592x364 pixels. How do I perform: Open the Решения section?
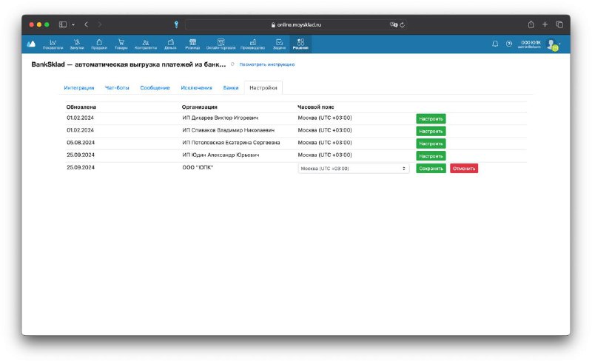(300, 44)
